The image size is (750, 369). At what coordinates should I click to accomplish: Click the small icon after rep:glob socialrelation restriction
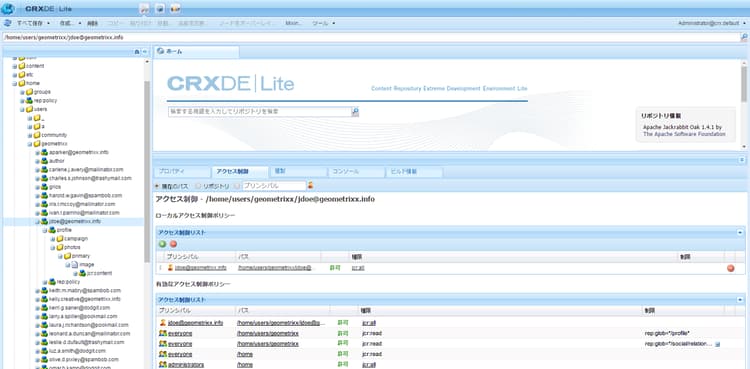[x=717, y=344]
